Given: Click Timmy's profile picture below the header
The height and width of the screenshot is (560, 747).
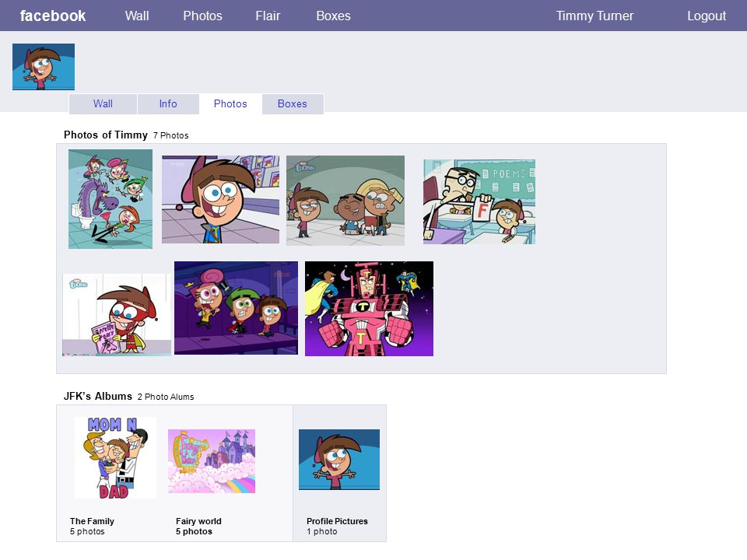Looking at the screenshot, I should click(x=44, y=67).
